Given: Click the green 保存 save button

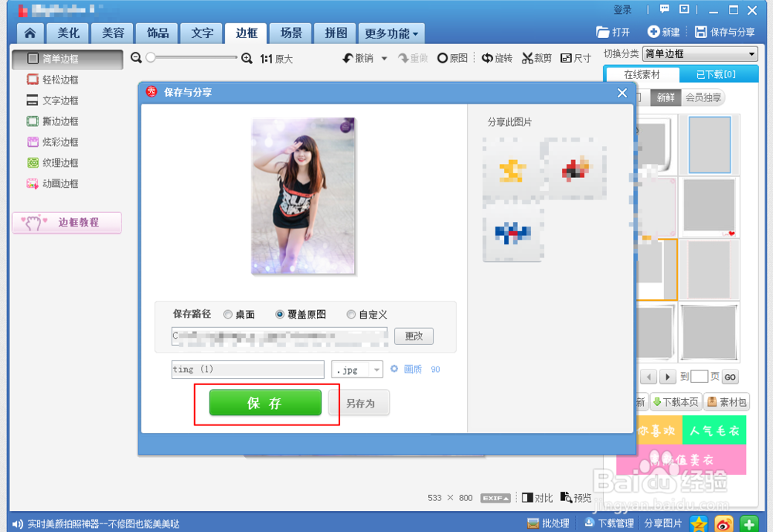Looking at the screenshot, I should coord(266,403).
